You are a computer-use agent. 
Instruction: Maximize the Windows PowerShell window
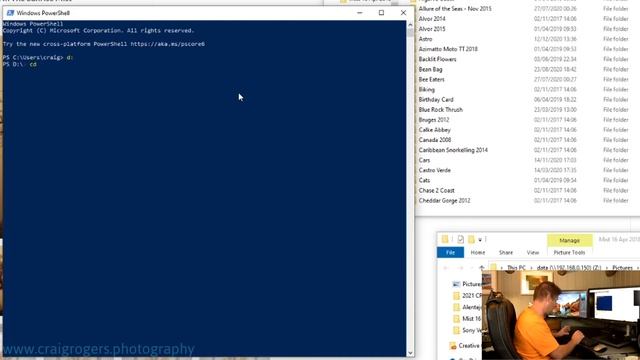(381, 13)
